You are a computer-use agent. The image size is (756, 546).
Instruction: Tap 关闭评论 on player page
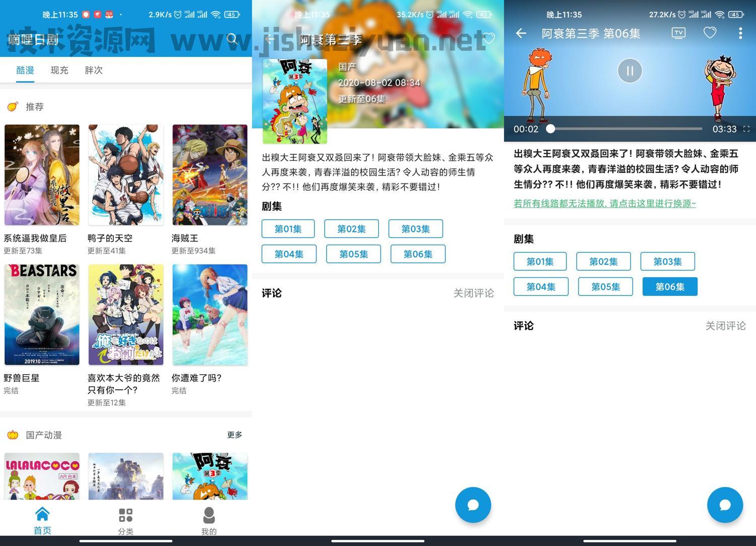[725, 326]
